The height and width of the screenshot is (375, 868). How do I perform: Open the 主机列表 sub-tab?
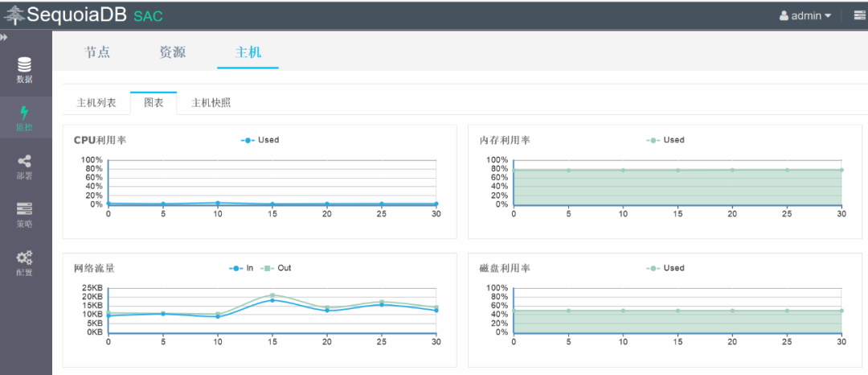pos(96,103)
